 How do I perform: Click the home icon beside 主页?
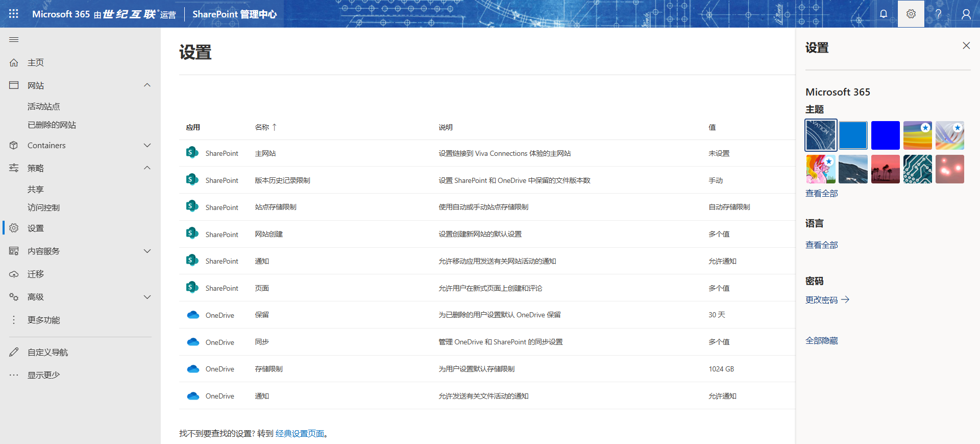(x=14, y=62)
